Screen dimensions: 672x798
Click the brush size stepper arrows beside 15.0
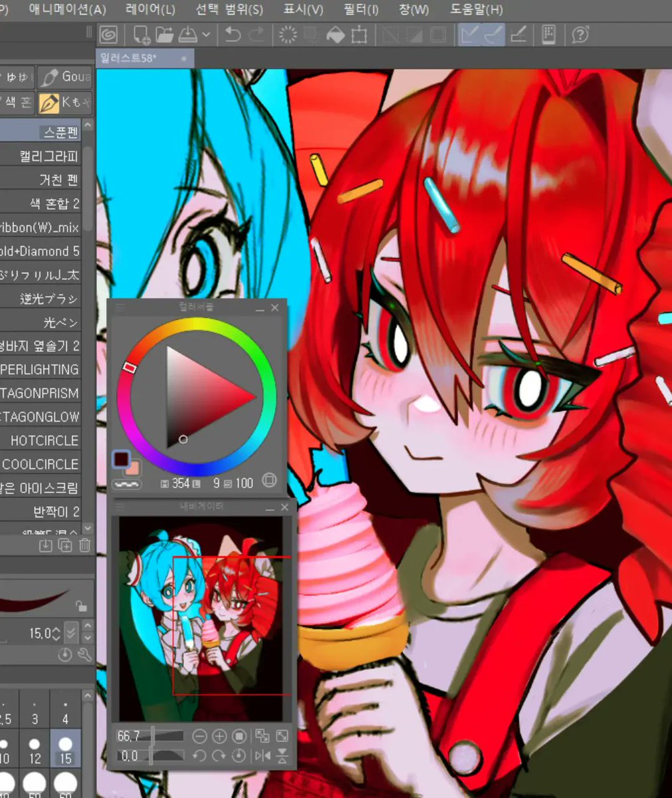point(56,634)
